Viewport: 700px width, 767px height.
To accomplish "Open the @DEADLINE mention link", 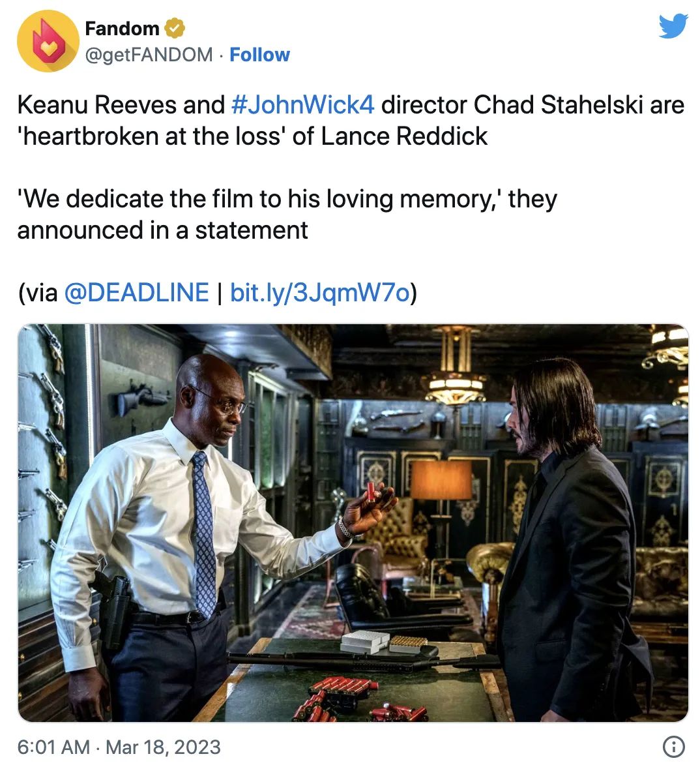I will 136,292.
